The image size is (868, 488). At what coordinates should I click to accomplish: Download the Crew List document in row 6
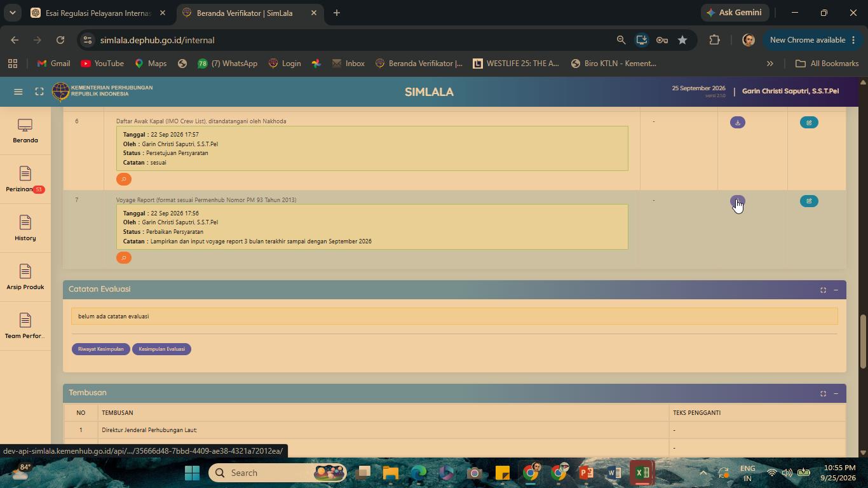pyautogui.click(x=737, y=122)
